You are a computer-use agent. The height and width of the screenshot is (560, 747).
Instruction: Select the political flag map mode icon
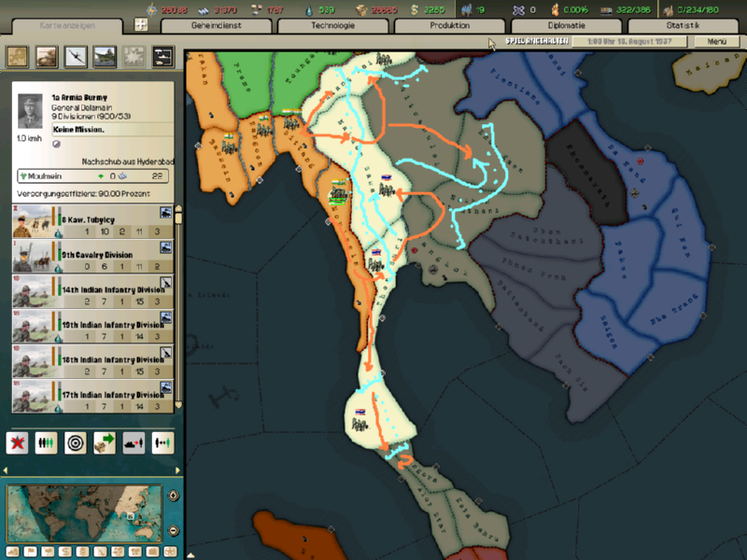point(31,552)
